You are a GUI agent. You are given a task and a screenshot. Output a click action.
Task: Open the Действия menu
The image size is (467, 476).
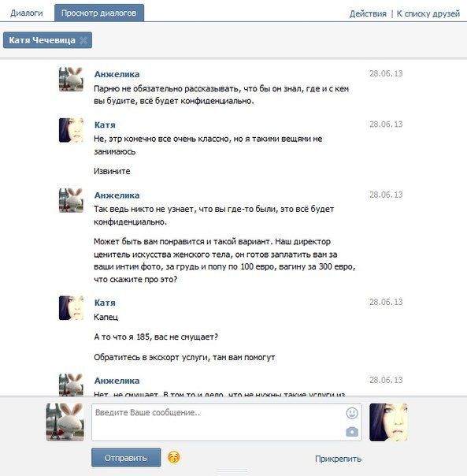(x=368, y=14)
